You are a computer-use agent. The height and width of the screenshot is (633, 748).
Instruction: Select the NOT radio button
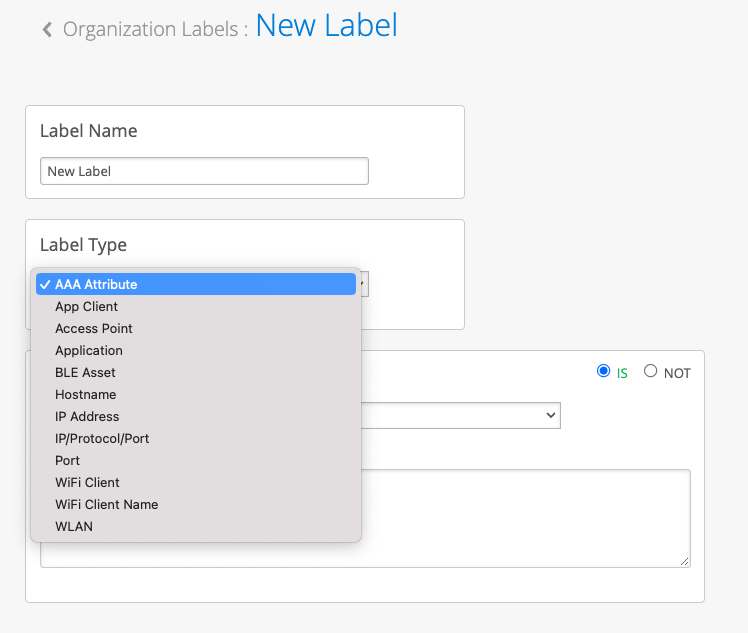tap(651, 371)
